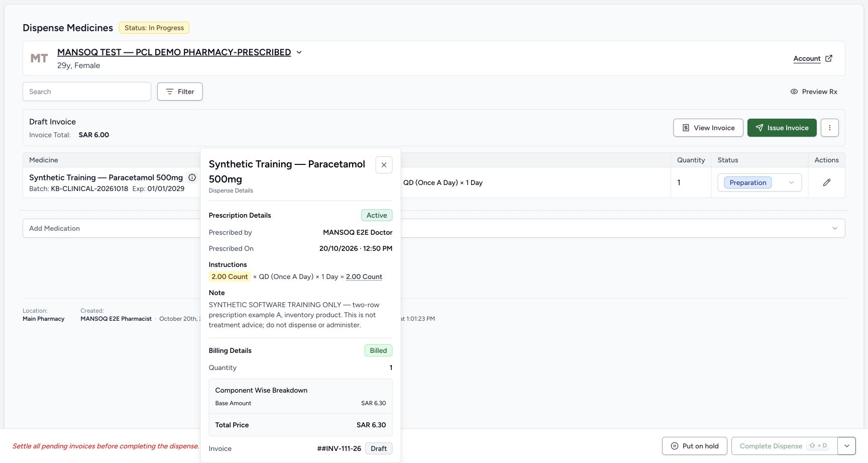Click the MANSOQ TEST patient name link
The image size is (868, 463).
pyautogui.click(x=174, y=52)
